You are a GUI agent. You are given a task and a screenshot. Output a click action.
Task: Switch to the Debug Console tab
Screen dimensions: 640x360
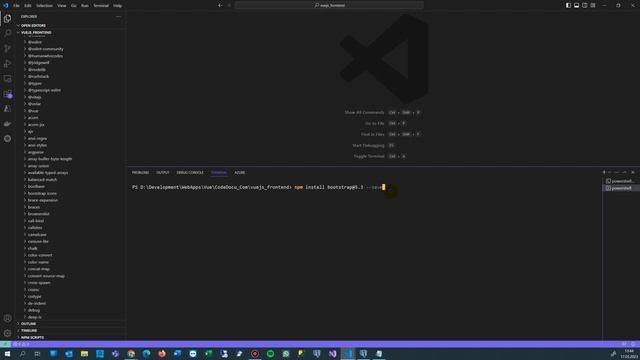[190, 173]
